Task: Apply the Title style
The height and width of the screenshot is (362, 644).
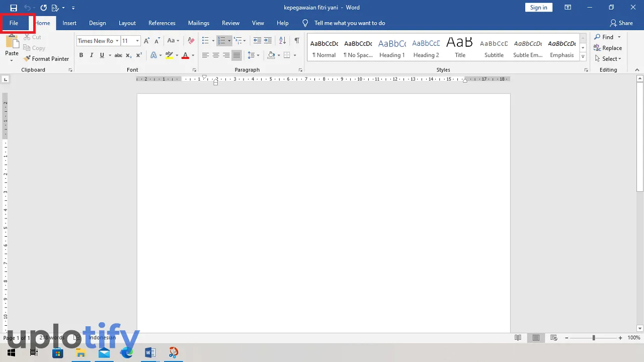Action: pyautogui.click(x=460, y=48)
